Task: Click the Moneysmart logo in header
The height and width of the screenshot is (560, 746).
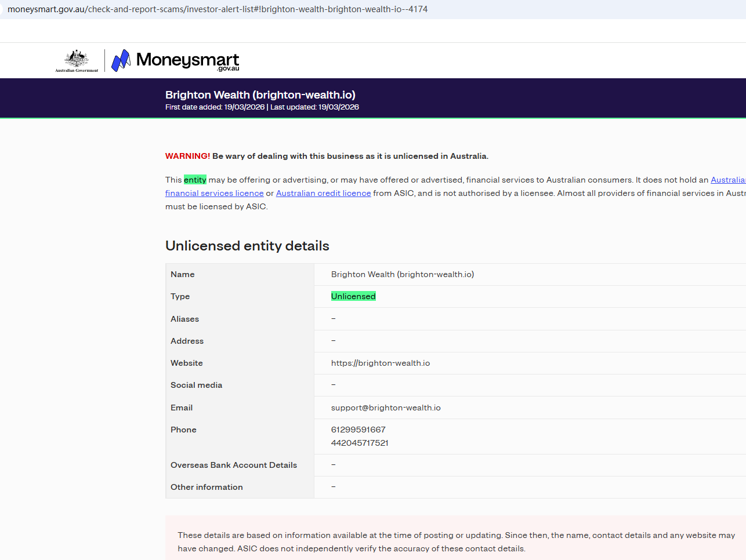Action: click(x=175, y=60)
